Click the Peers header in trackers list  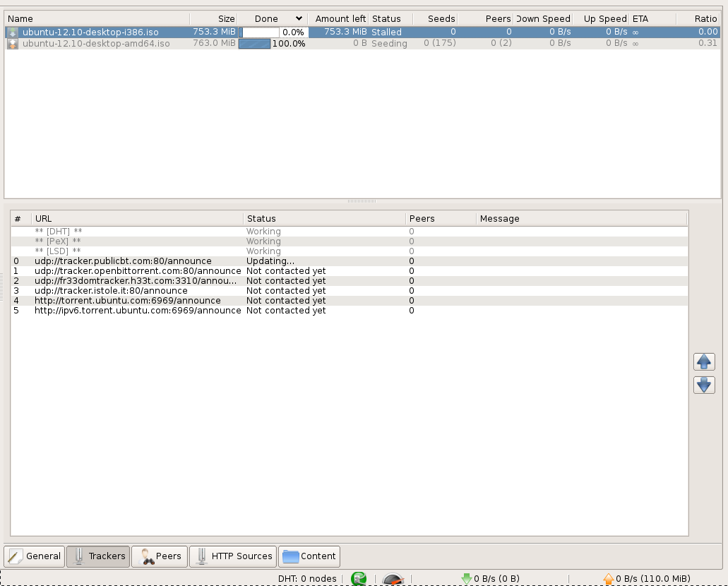coord(441,219)
